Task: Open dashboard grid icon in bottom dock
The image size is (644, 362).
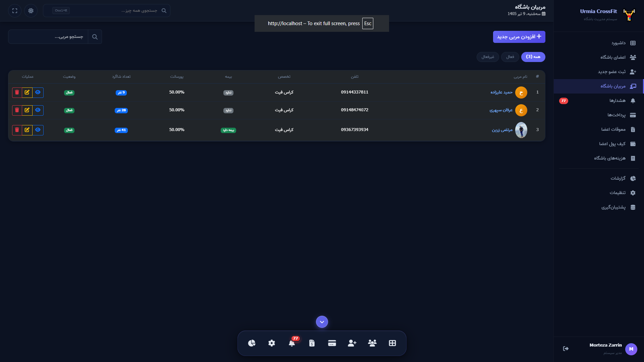Action: tap(392, 343)
